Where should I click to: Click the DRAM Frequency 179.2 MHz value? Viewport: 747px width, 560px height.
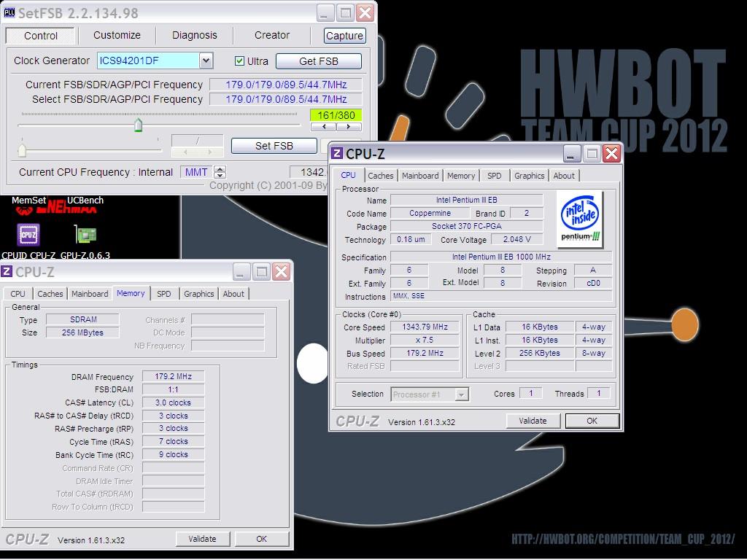(173, 376)
